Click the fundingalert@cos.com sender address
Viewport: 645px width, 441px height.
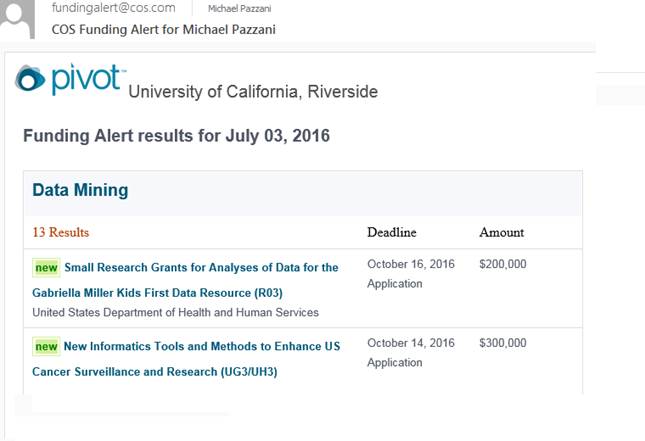click(x=114, y=8)
